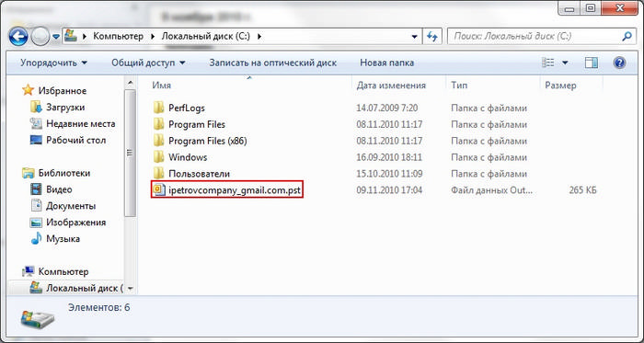Create folder with Новая папка button

click(387, 63)
